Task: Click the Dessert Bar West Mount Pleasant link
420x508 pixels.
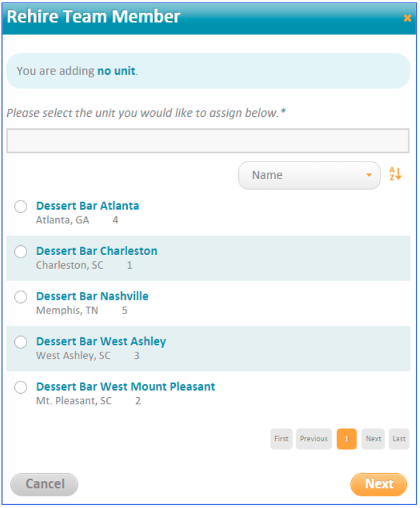Action: pos(125,387)
